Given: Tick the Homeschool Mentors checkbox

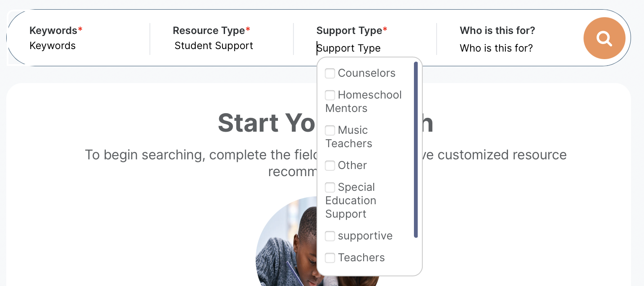Looking at the screenshot, I should pyautogui.click(x=330, y=95).
